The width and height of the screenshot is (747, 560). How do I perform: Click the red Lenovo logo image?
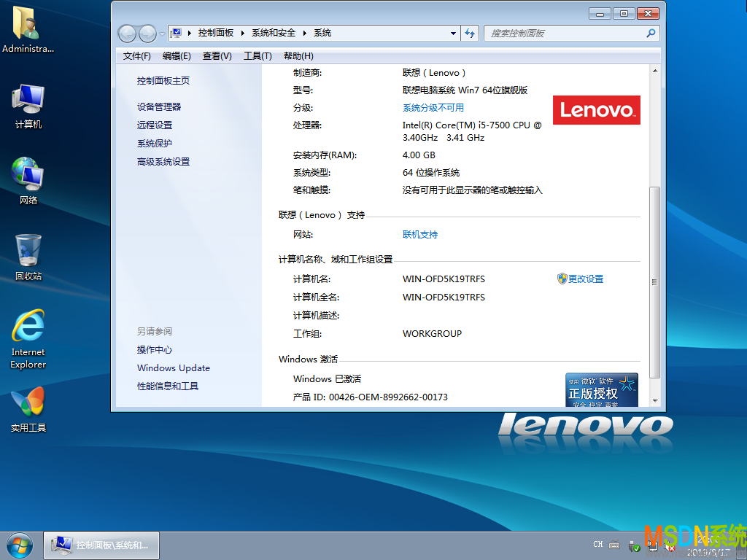click(x=597, y=110)
